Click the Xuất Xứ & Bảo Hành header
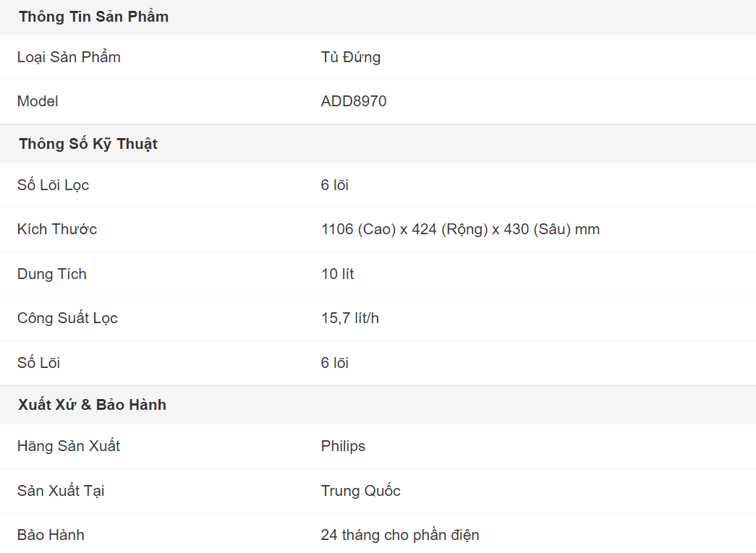Viewport: 756px width, 553px height. [92, 405]
